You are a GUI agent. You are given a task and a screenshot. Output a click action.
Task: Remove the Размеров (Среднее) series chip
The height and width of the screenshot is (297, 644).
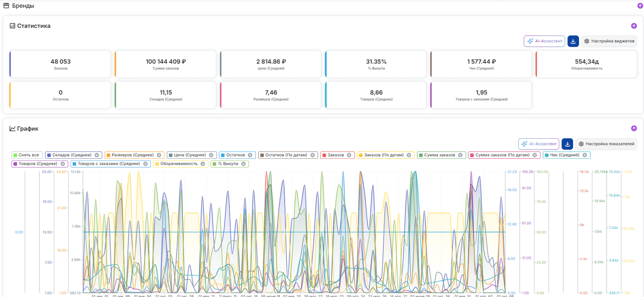click(159, 155)
